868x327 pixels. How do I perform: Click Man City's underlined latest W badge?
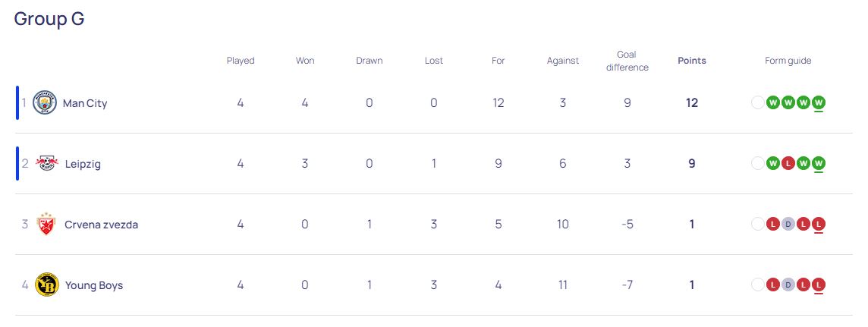click(x=819, y=102)
